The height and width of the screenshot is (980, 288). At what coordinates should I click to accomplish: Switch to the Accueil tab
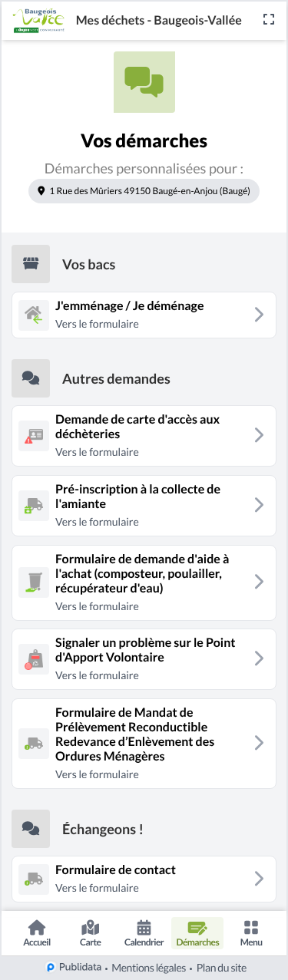pos(37,933)
